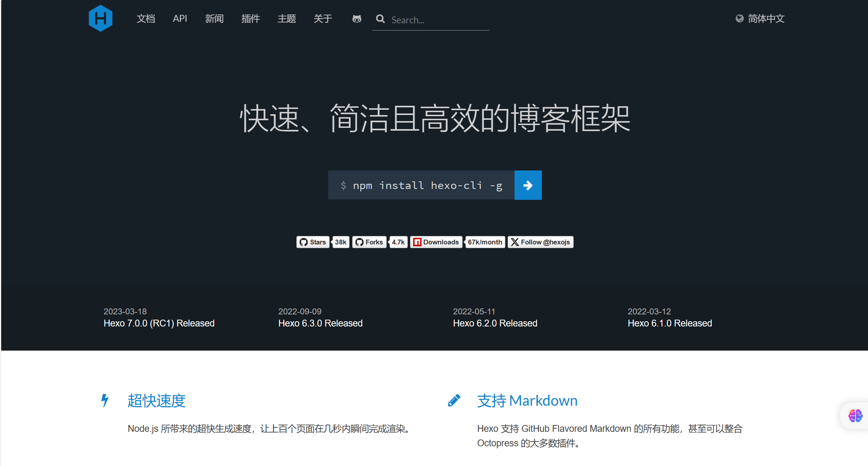This screenshot has width=868, height=466.
Task: Open the GitHub Stars badge
Action: click(313, 242)
